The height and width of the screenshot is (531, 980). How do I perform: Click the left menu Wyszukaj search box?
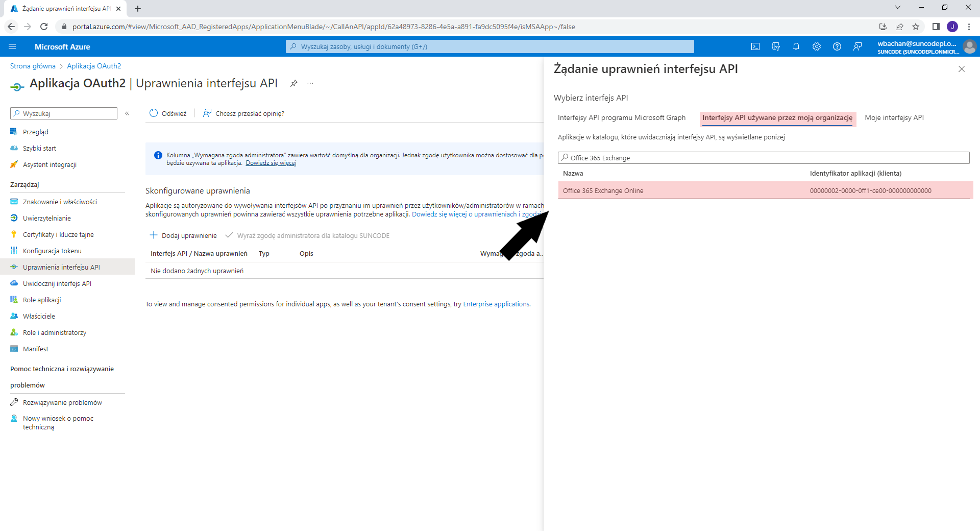point(64,113)
